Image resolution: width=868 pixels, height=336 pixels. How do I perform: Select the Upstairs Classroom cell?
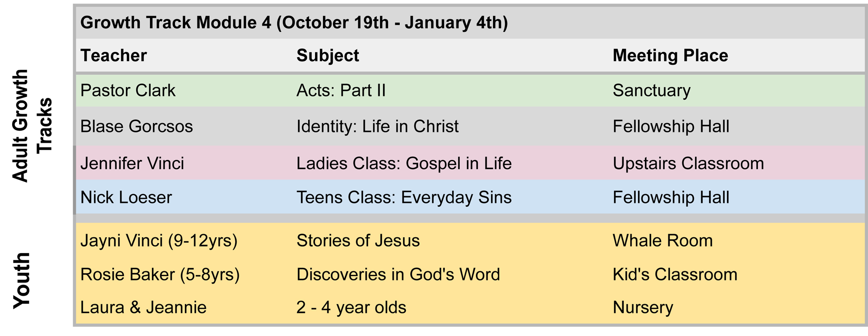[x=688, y=163]
